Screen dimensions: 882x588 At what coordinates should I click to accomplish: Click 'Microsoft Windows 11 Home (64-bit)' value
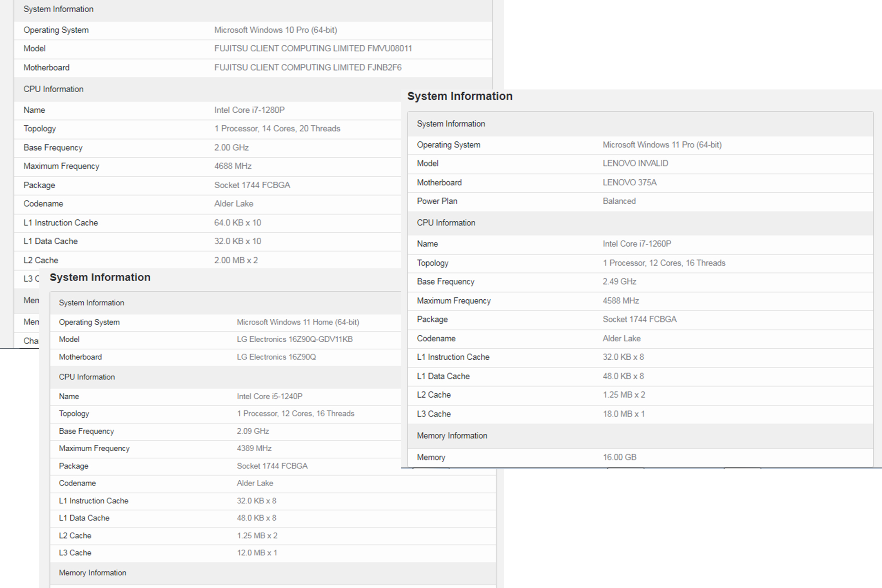tap(298, 322)
